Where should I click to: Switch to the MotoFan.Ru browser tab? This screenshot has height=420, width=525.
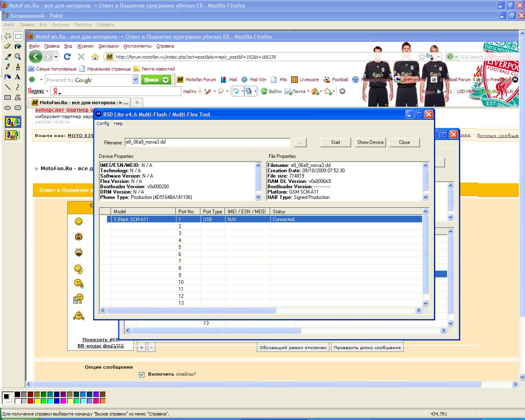80,102
